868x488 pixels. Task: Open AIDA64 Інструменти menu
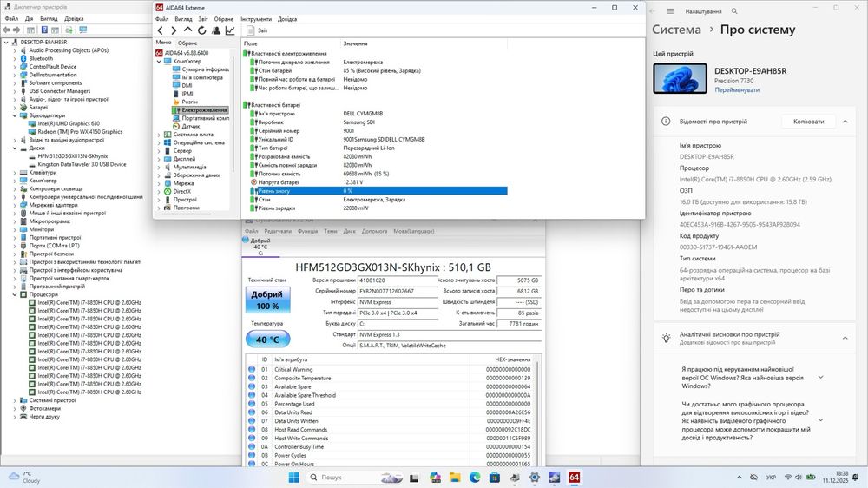(256, 19)
